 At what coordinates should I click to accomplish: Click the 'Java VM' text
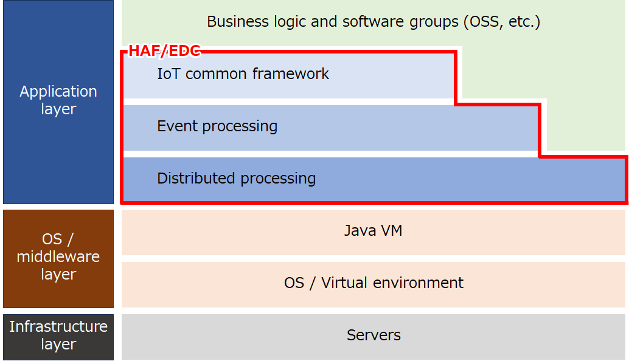click(373, 230)
